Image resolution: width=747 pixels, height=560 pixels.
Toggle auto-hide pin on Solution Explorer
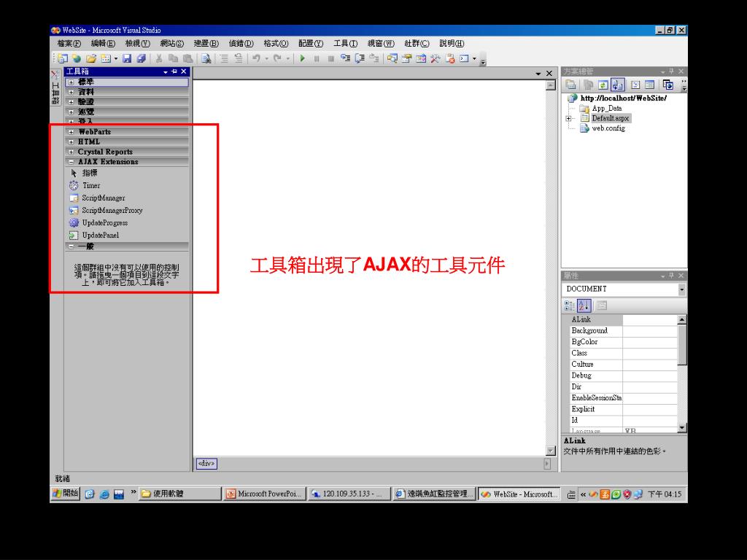point(671,71)
